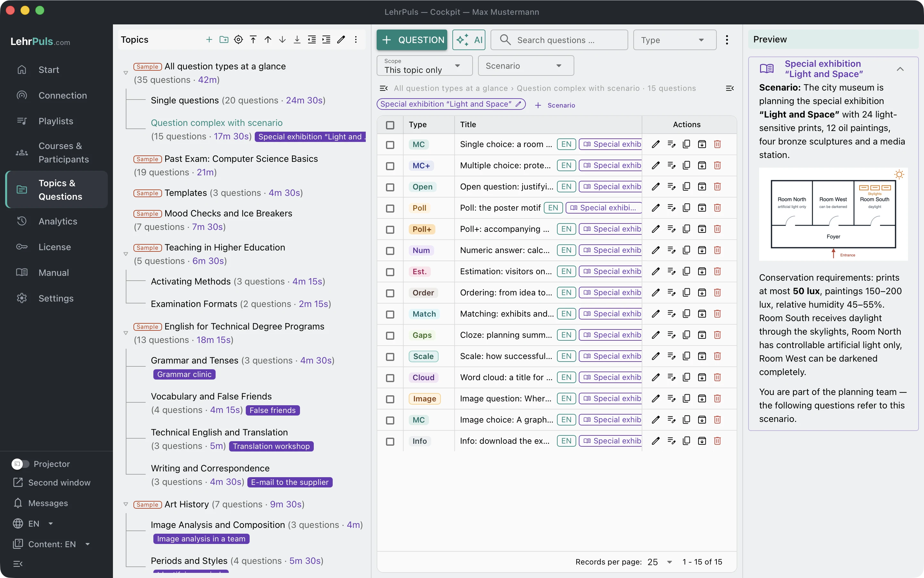Add a scenario with the + Scenario link
Viewport: 924px width, 578px height.
[x=555, y=105]
